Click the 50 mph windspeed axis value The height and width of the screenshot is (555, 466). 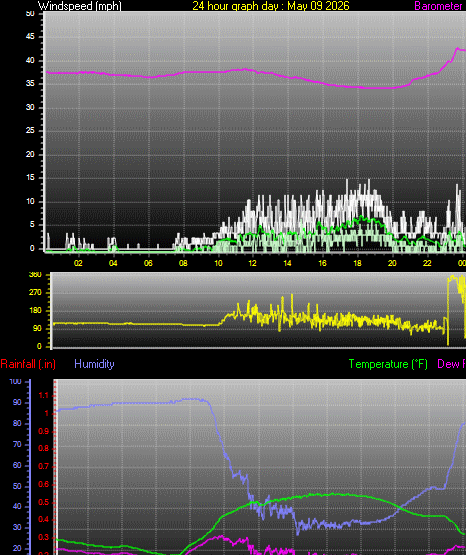click(x=30, y=13)
